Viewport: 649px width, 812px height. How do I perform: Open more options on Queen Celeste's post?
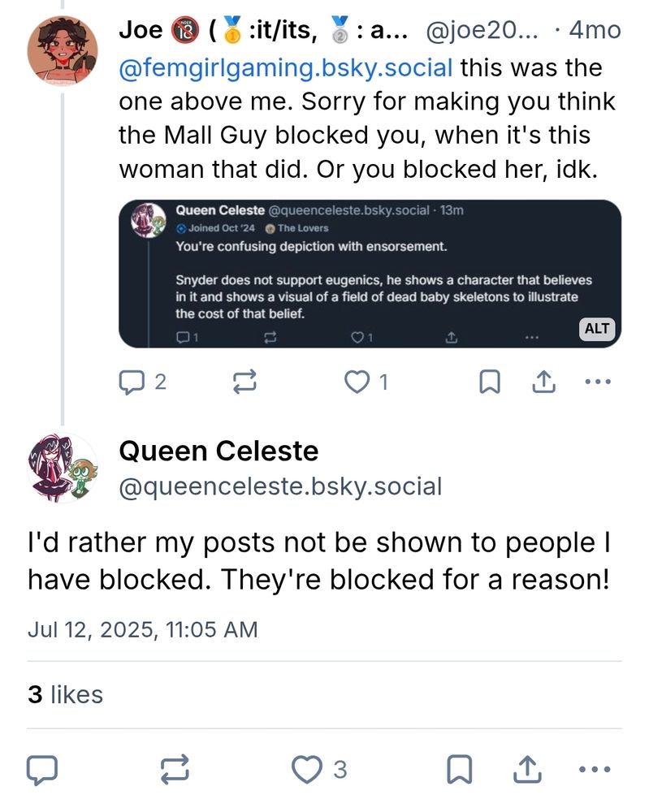[x=595, y=770]
